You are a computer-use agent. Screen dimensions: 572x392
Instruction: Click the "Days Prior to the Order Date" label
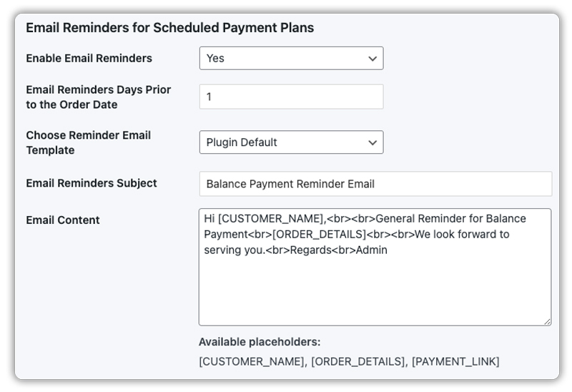pyautogui.click(x=98, y=97)
